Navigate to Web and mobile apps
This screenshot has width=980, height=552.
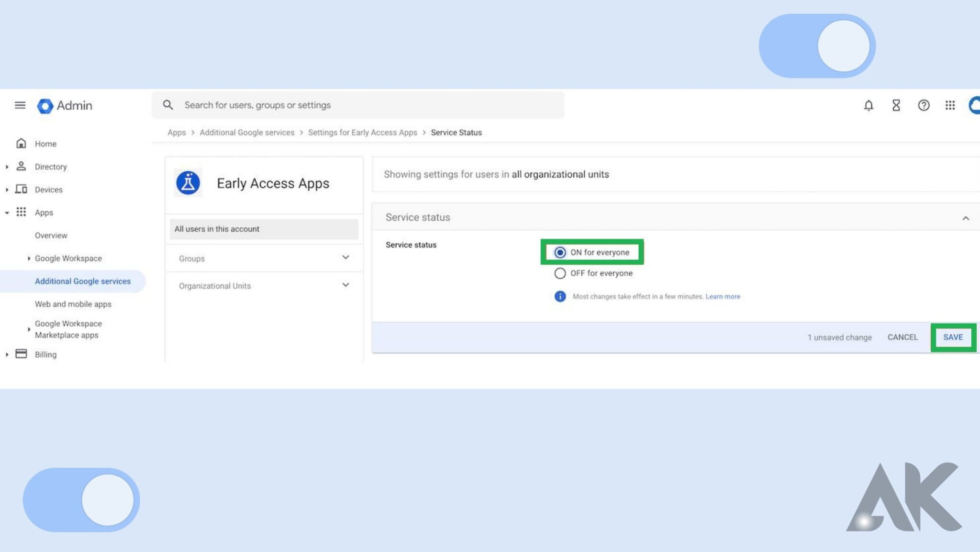pos(73,304)
